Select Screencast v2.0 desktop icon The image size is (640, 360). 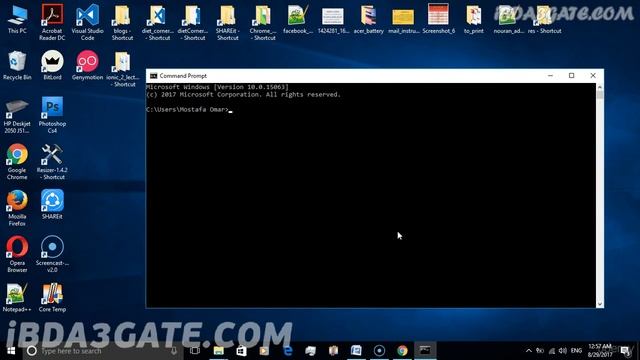click(x=52, y=254)
